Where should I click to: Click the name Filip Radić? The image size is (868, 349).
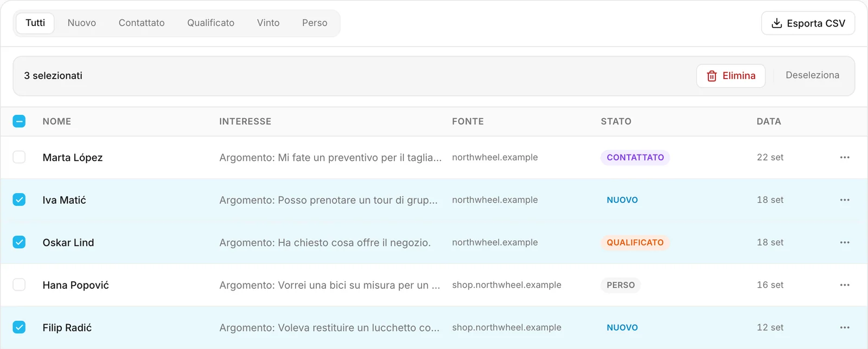[67, 328]
